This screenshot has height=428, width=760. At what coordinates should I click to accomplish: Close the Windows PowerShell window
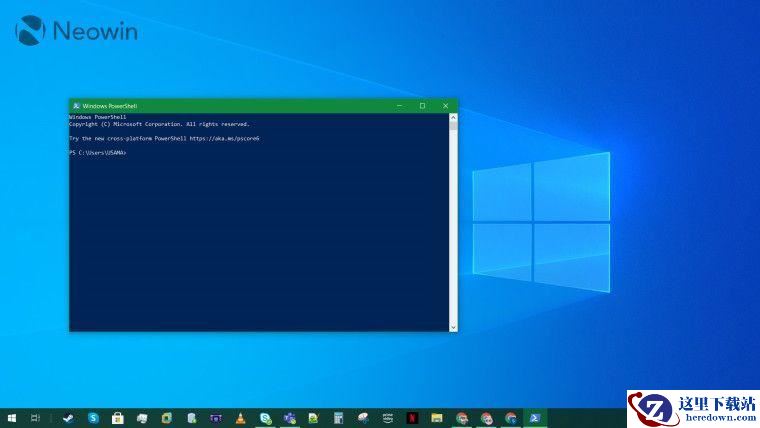[x=445, y=105]
